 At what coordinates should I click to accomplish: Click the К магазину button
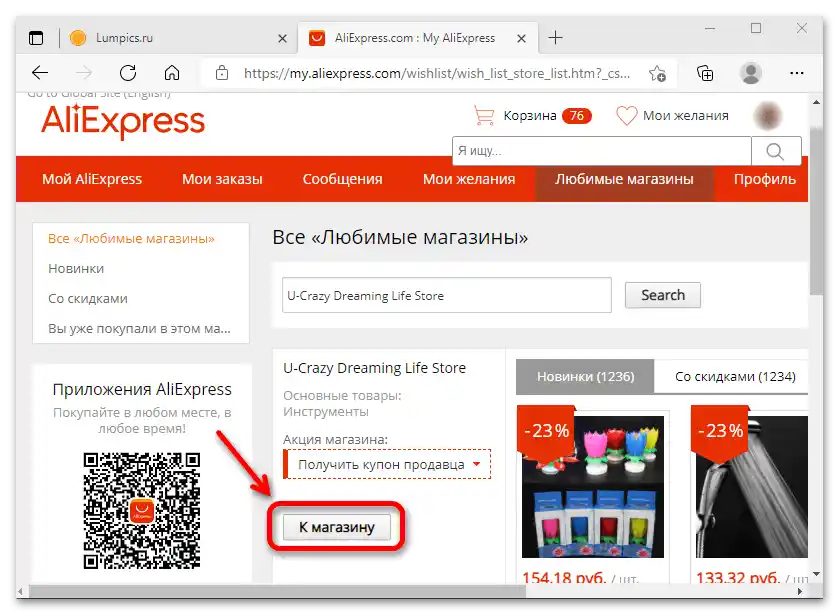[x=337, y=527]
